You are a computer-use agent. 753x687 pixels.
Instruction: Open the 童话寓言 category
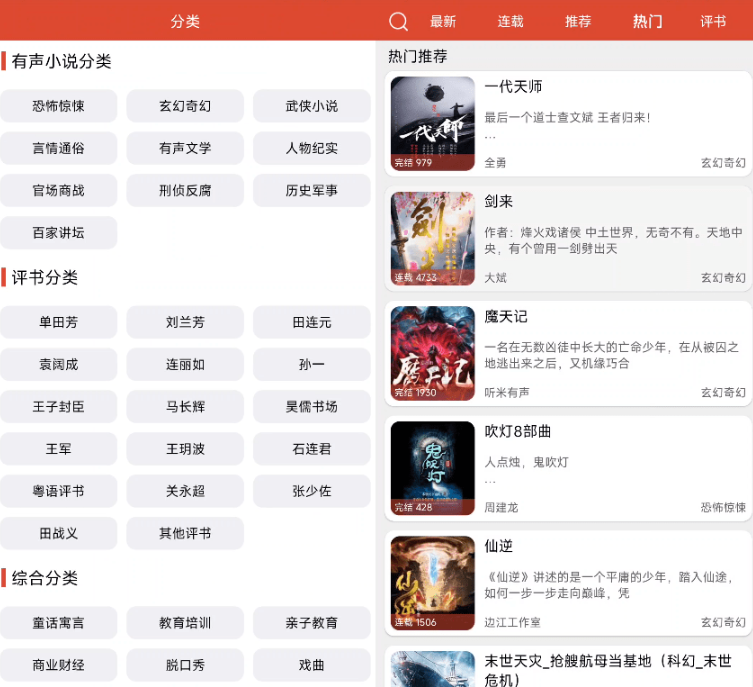pos(59,623)
